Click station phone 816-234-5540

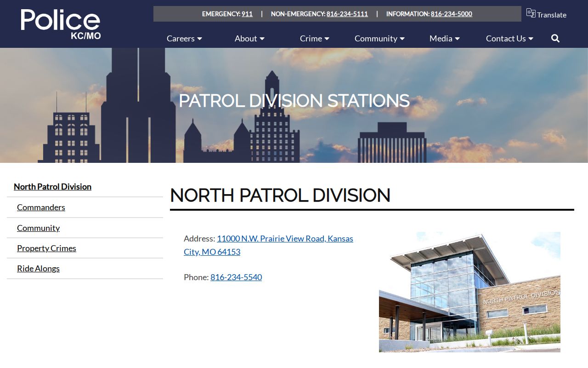point(236,277)
